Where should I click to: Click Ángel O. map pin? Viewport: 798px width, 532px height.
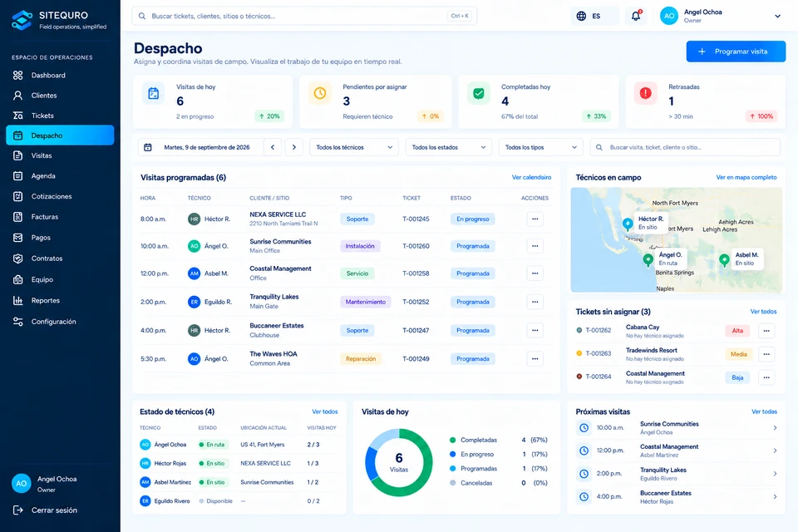pos(648,260)
